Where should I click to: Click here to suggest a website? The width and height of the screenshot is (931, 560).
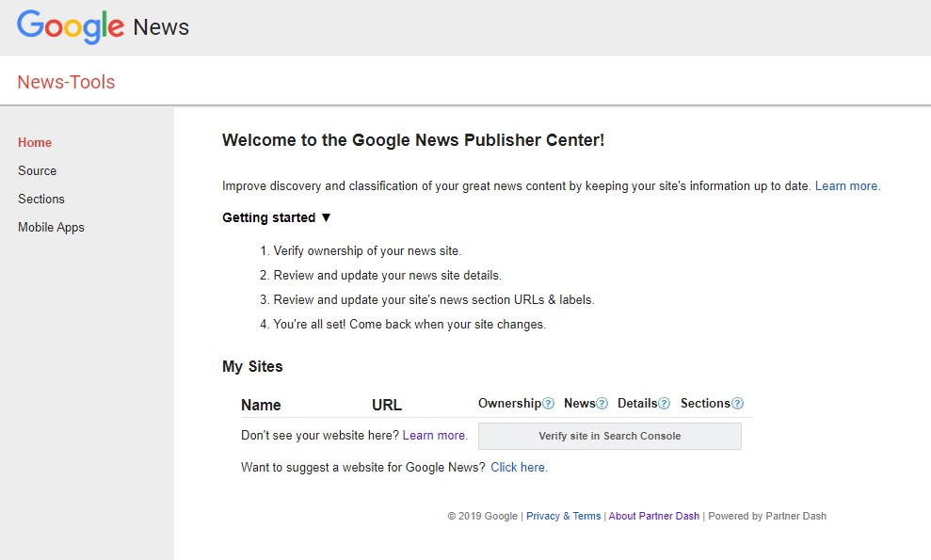tap(519, 468)
